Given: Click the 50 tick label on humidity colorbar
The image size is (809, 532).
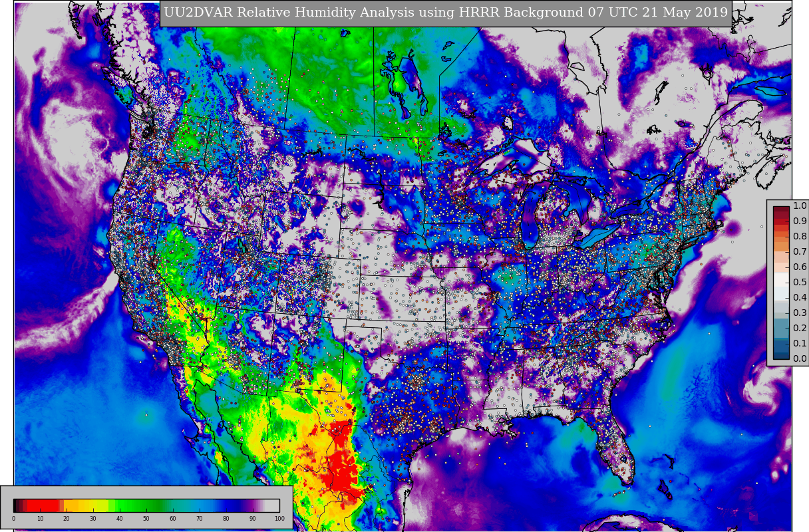Looking at the screenshot, I should pos(146,519).
